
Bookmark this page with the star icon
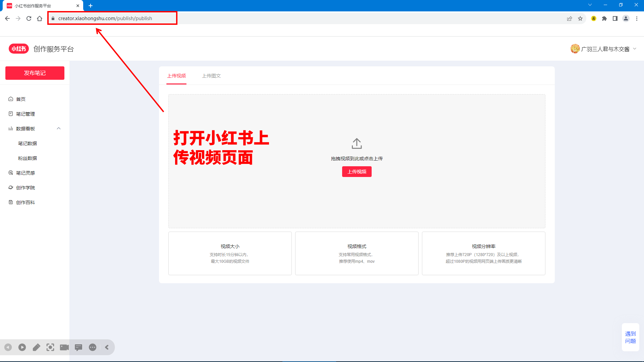580,18
